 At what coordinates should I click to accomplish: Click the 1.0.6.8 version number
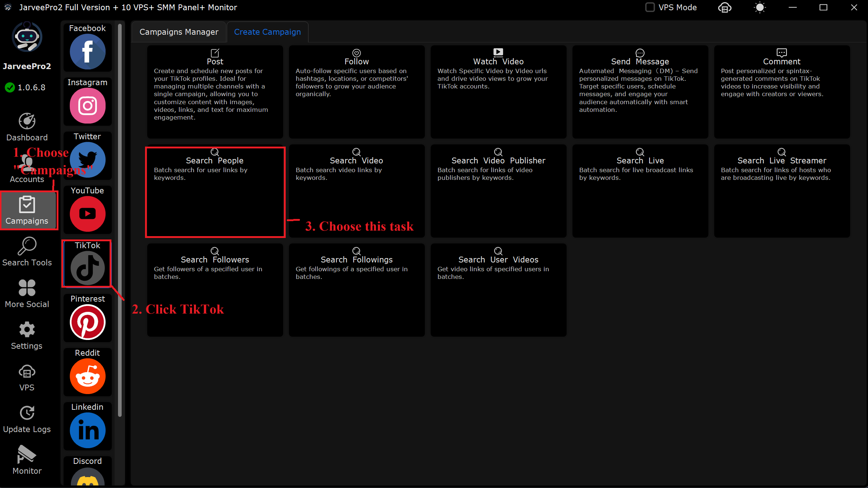[x=32, y=88]
